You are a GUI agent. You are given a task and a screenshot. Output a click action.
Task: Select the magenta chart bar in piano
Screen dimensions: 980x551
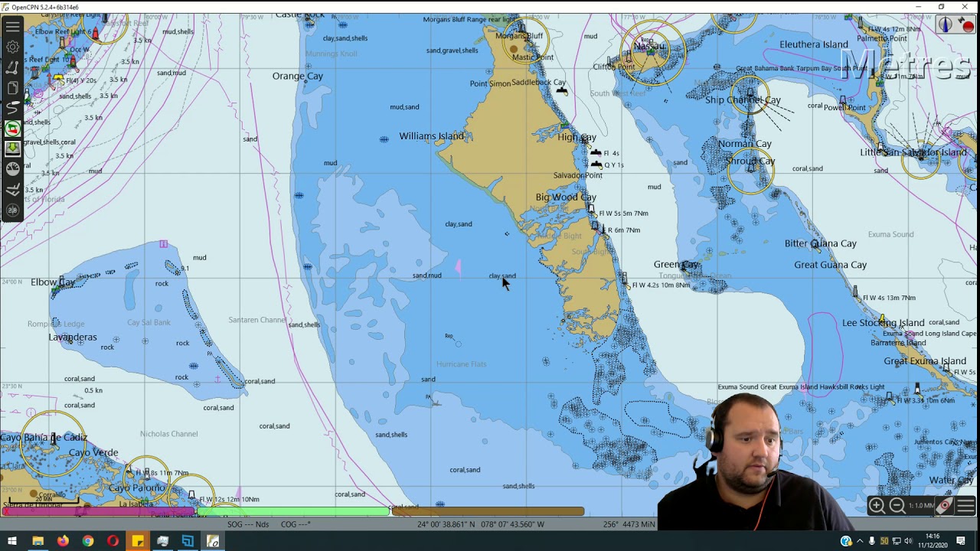[100, 511]
